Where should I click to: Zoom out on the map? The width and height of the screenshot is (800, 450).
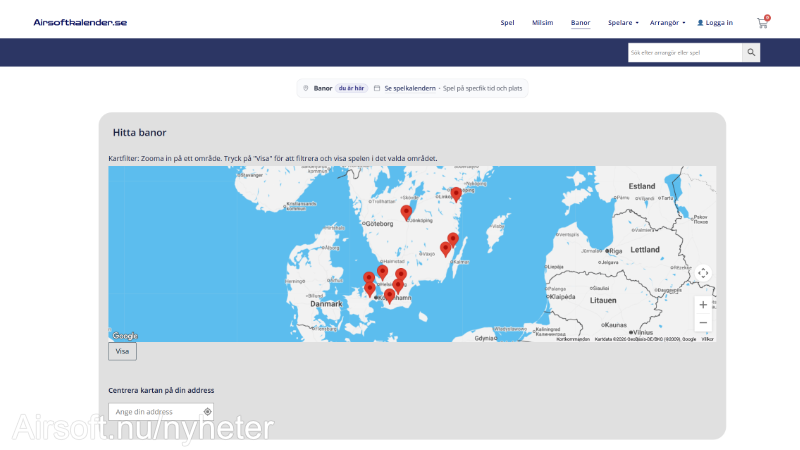click(x=703, y=323)
